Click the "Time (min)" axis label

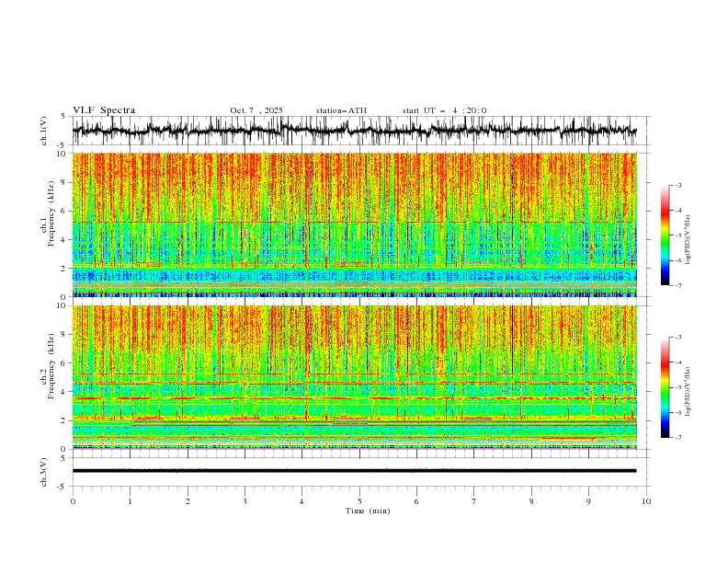point(368,511)
